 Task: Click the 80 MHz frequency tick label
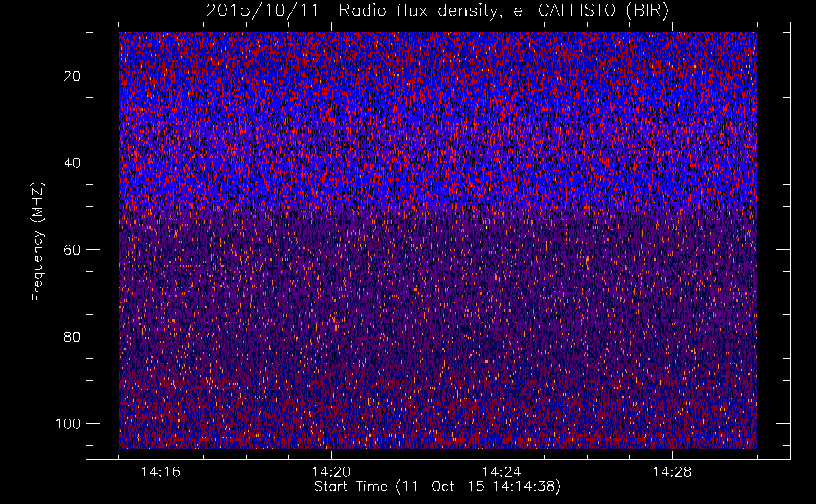(73, 337)
